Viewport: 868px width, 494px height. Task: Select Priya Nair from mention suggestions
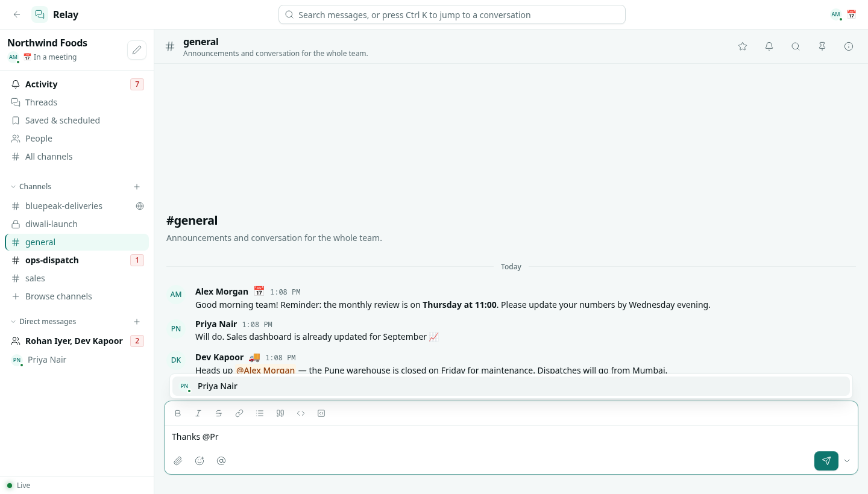coord(511,386)
